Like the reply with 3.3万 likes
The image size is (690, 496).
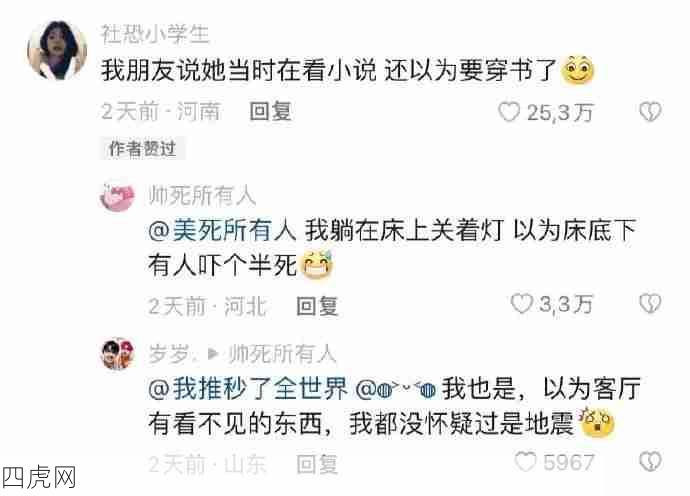tap(522, 304)
